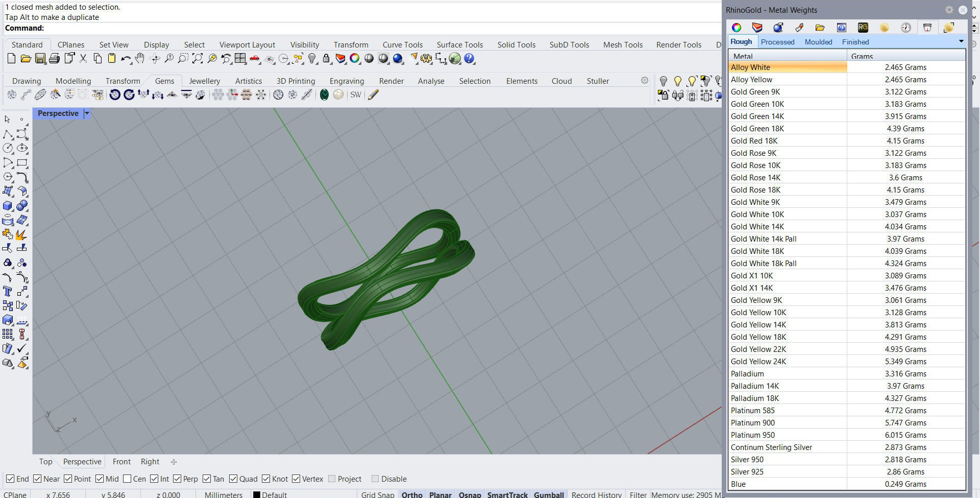980x498 pixels.
Task: Click the pencil icon in Gems toolbar
Action: tap(373, 94)
